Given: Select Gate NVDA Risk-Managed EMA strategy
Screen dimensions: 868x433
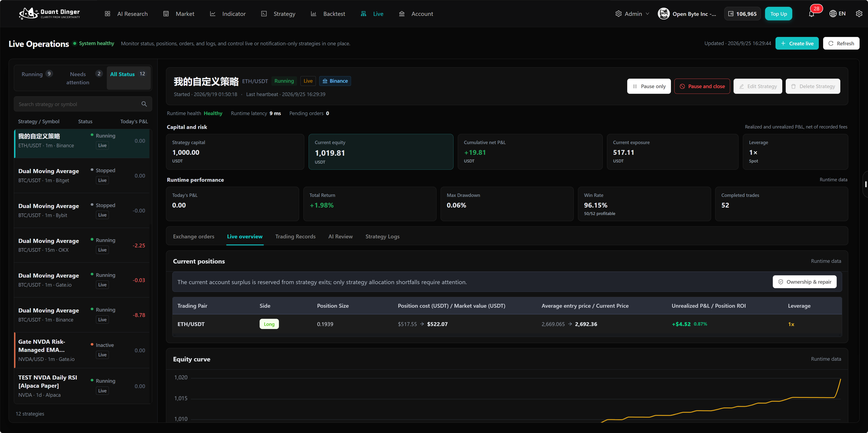Looking at the screenshot, I should [82, 350].
